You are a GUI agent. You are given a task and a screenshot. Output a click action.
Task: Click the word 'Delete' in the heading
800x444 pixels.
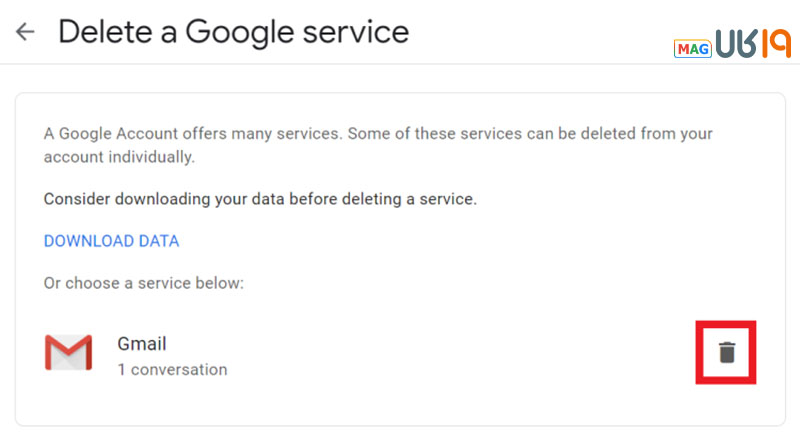(x=105, y=32)
